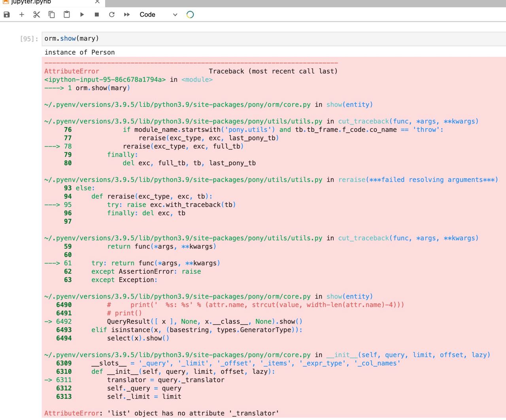506x420 pixels.
Task: Interrupt the kernel with the stop icon
Action: [97, 15]
